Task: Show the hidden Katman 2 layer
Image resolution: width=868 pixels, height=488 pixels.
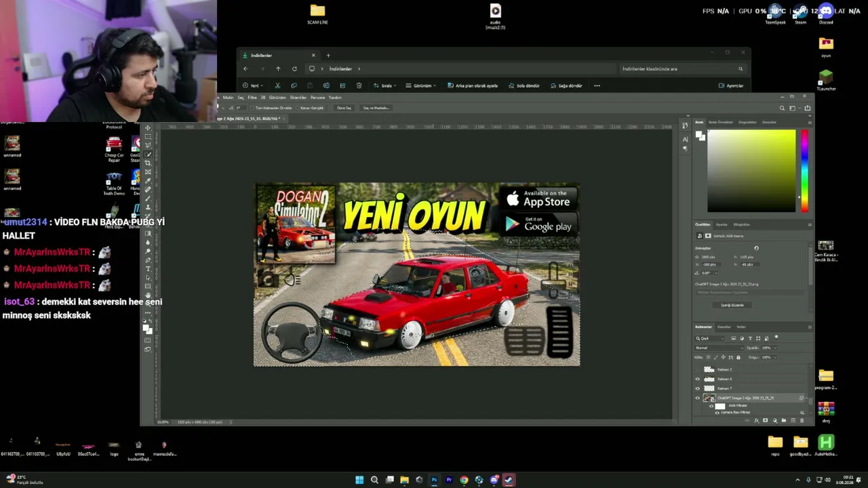Action: [x=698, y=369]
